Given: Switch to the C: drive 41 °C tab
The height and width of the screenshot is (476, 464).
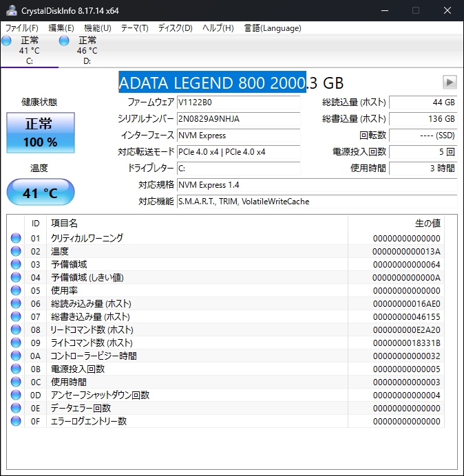Looking at the screenshot, I should [x=30, y=50].
